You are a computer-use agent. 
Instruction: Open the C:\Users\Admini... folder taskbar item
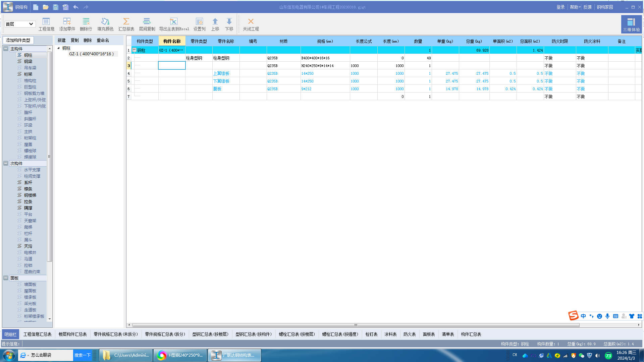point(126,355)
